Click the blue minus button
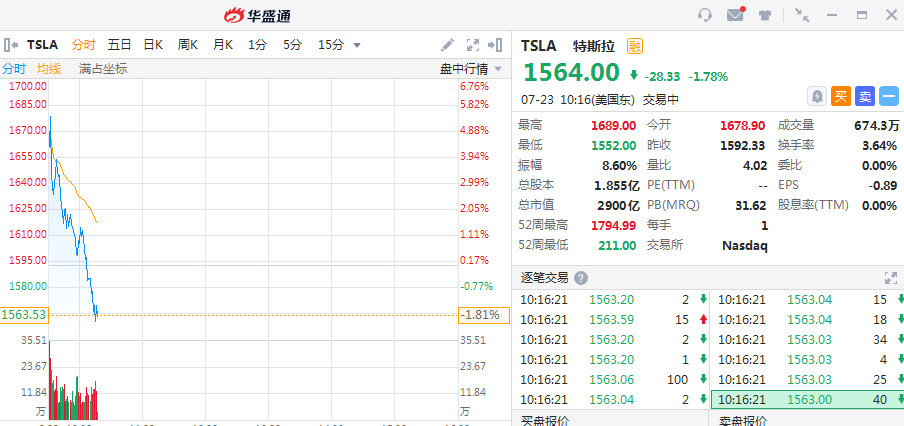 pyautogui.click(x=889, y=96)
